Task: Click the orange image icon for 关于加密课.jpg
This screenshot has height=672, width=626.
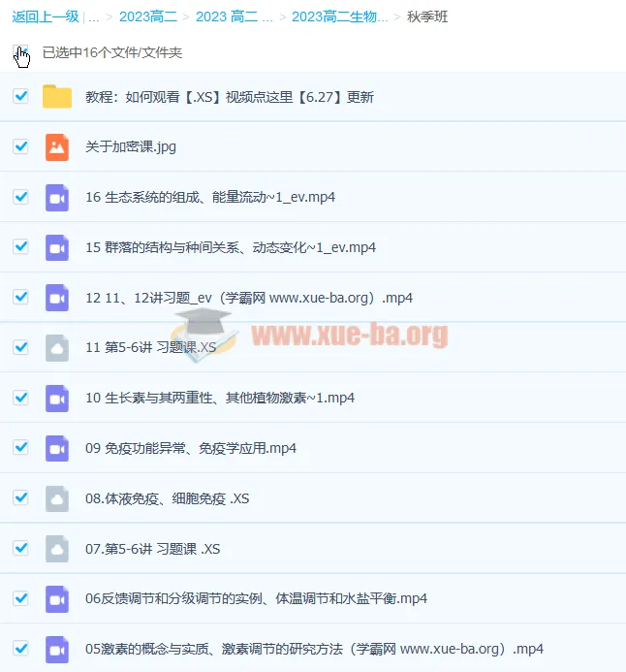Action: [57, 147]
